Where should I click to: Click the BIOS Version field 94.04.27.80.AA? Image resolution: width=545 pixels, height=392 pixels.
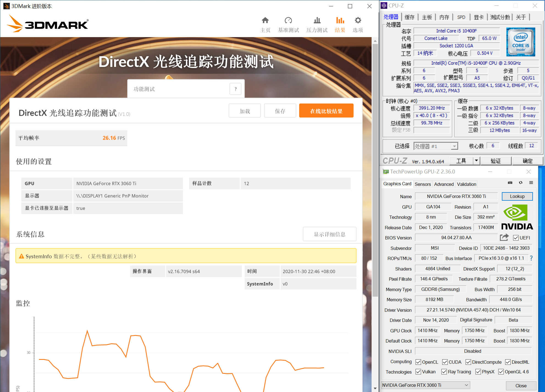coord(456,238)
